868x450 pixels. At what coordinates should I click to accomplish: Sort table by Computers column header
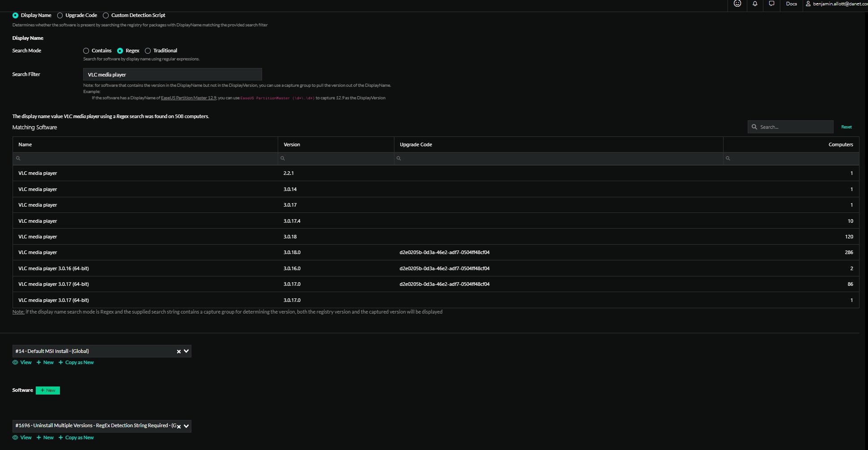pyautogui.click(x=791, y=144)
